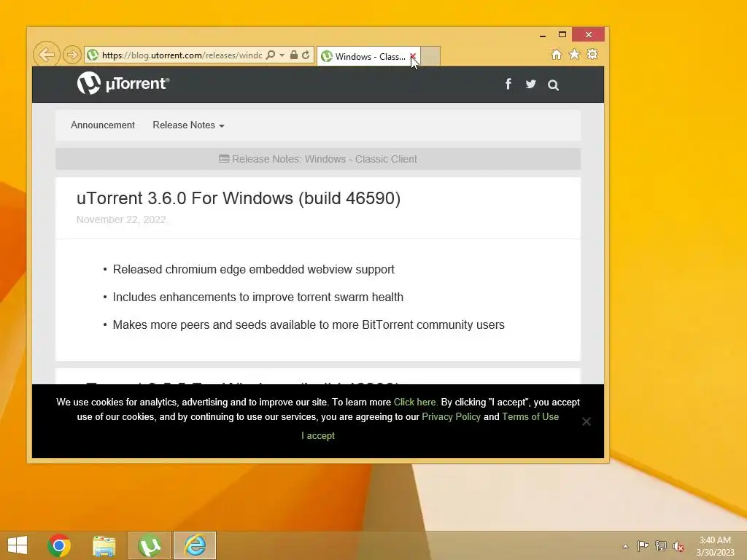Click the "Release Notes: Windows - Classic Client" heading bar
The width and height of the screenshot is (747, 560).
click(x=318, y=159)
